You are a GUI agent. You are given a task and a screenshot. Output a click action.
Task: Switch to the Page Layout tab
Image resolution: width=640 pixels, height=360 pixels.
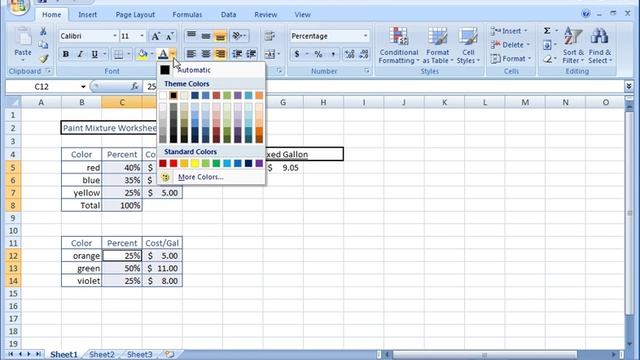click(135, 15)
